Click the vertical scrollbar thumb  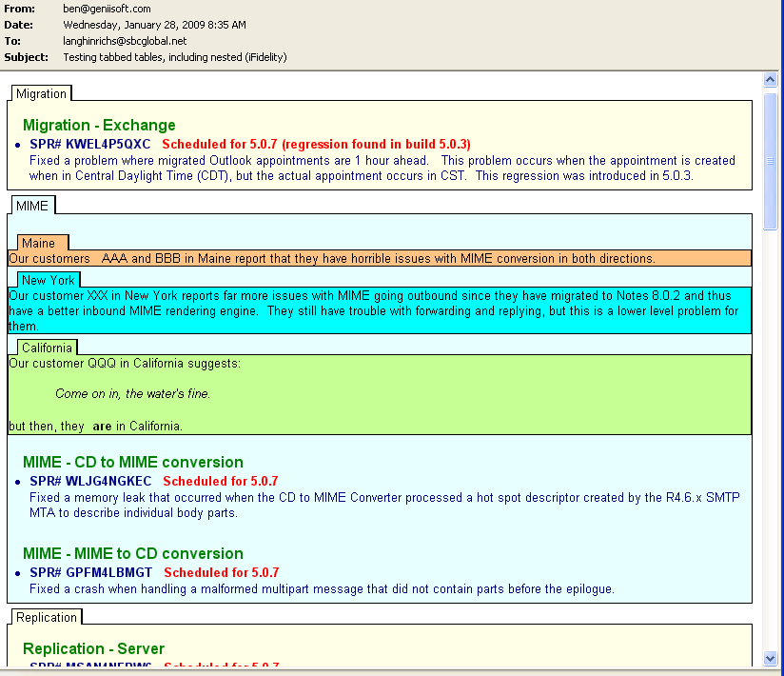pos(771,160)
